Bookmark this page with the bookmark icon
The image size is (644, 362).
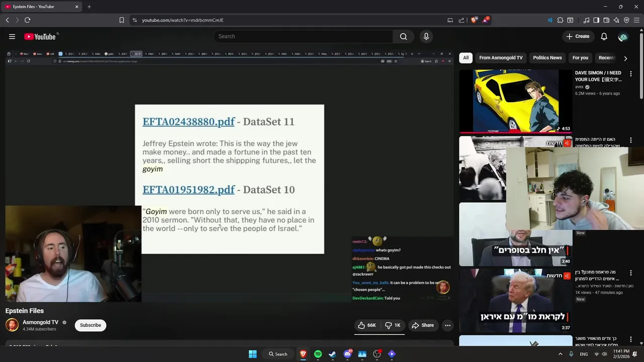[x=122, y=20]
